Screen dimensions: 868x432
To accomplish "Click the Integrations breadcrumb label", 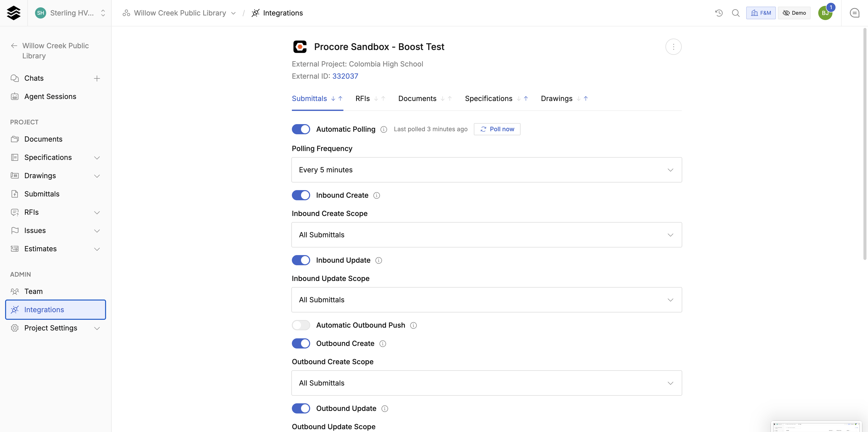I will point(283,13).
